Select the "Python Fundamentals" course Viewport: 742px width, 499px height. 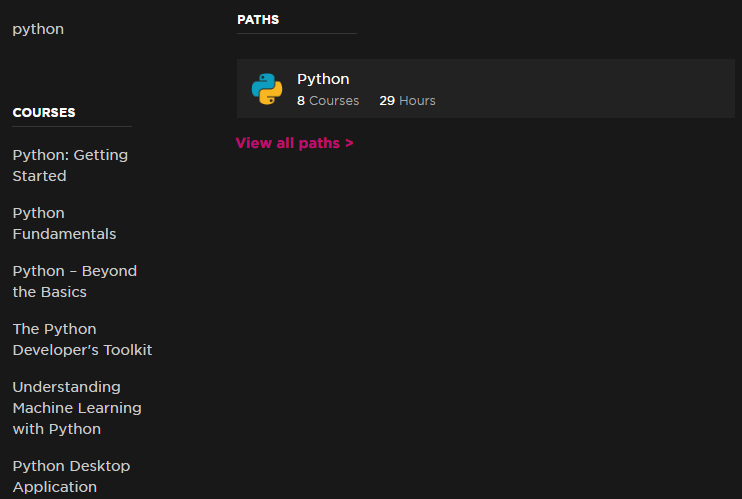[64, 223]
